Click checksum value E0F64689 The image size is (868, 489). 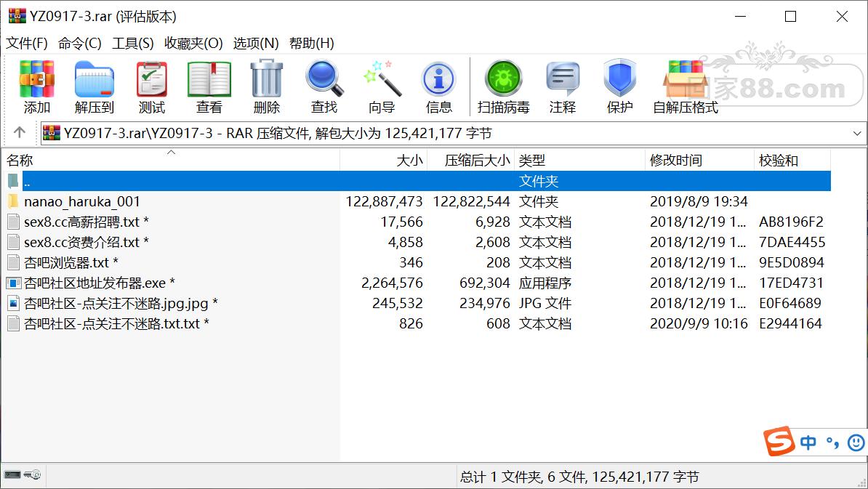[790, 303]
